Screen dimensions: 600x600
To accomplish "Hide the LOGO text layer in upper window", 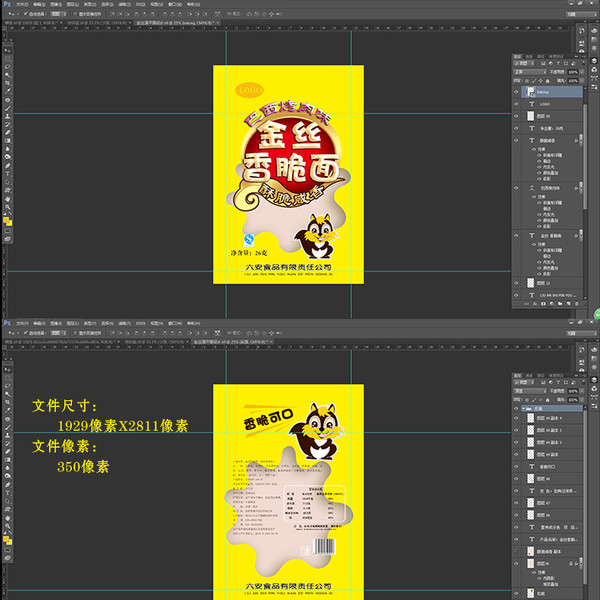I will (516, 104).
